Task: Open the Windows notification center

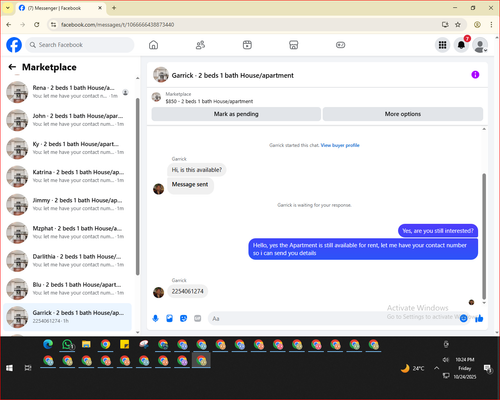Action: [x=488, y=369]
